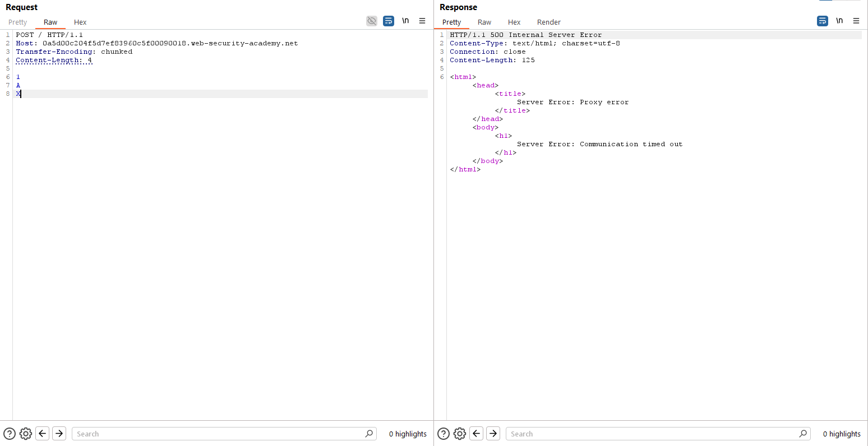Image resolution: width=868 pixels, height=446 pixels.
Task: Toggle line wrap in Request panel
Action: 389,21
